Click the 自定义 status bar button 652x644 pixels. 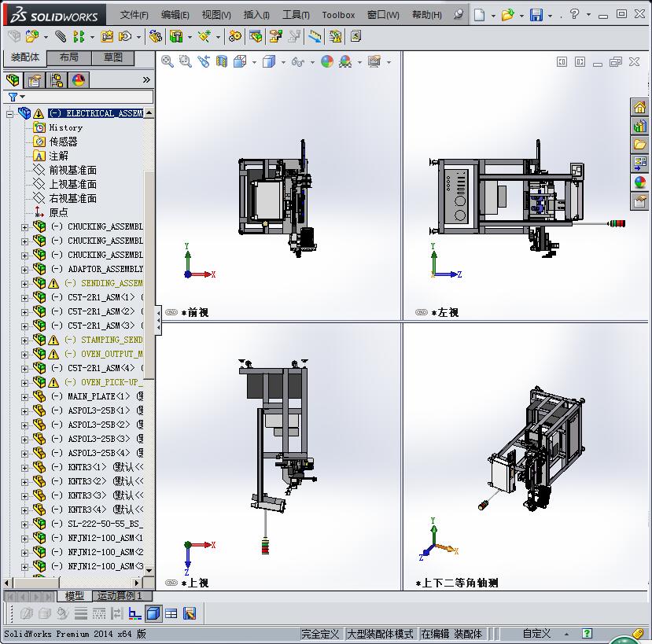click(537, 633)
